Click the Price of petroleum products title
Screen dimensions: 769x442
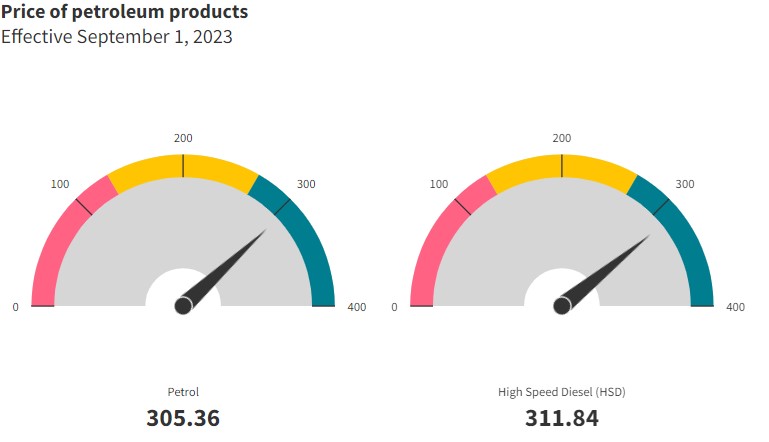(124, 12)
